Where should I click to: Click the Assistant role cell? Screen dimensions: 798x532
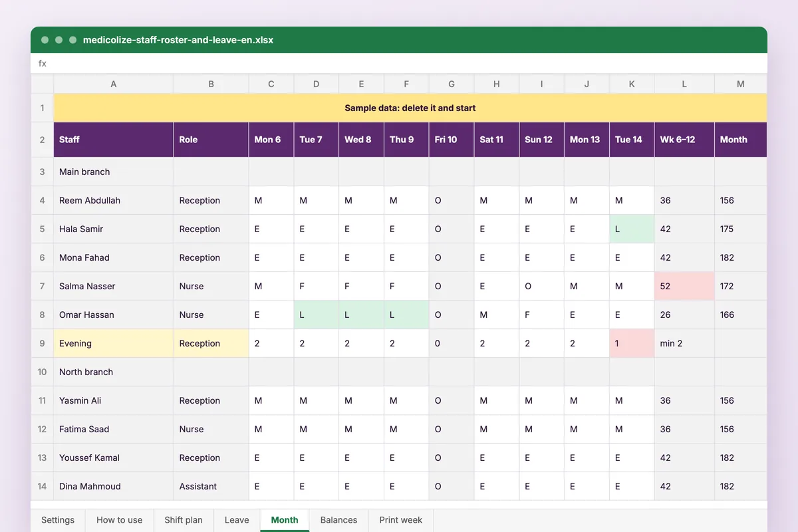point(211,486)
